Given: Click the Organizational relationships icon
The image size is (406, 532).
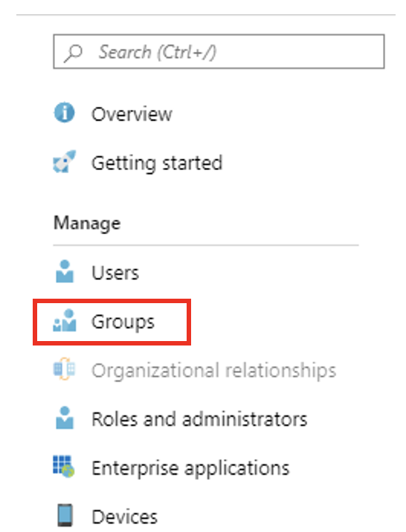Looking at the screenshot, I should [x=64, y=369].
